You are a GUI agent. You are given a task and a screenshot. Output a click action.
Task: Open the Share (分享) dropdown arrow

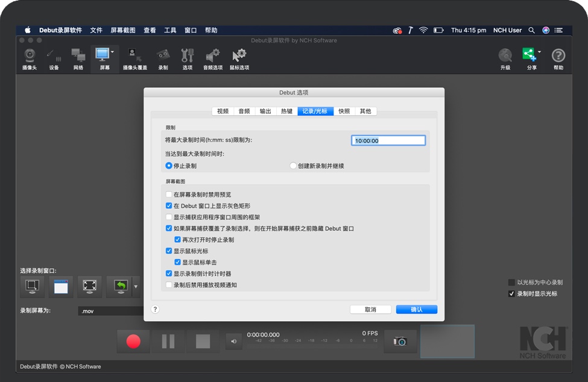point(539,52)
